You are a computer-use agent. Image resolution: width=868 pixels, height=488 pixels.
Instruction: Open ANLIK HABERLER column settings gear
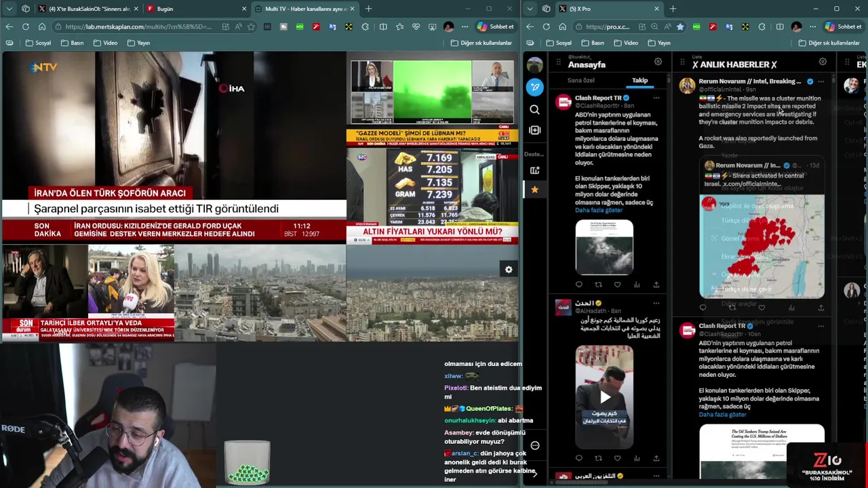point(823,62)
